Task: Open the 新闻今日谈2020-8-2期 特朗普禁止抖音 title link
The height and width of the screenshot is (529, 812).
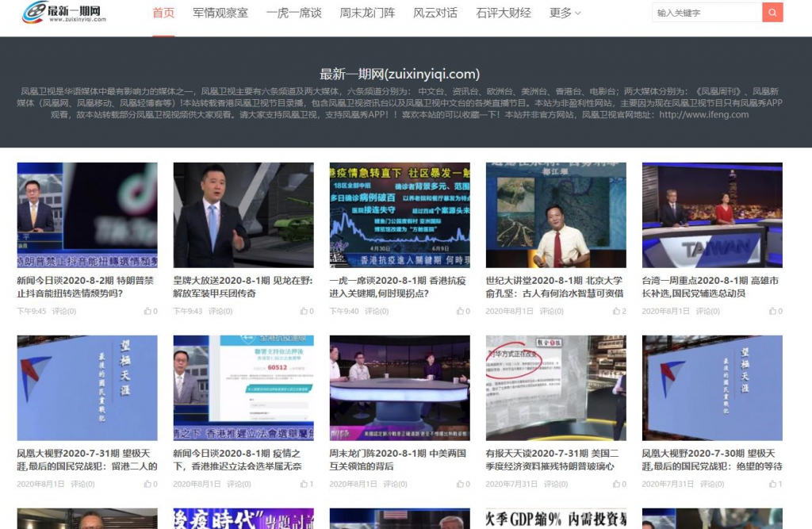Action: pyautogui.click(x=86, y=287)
